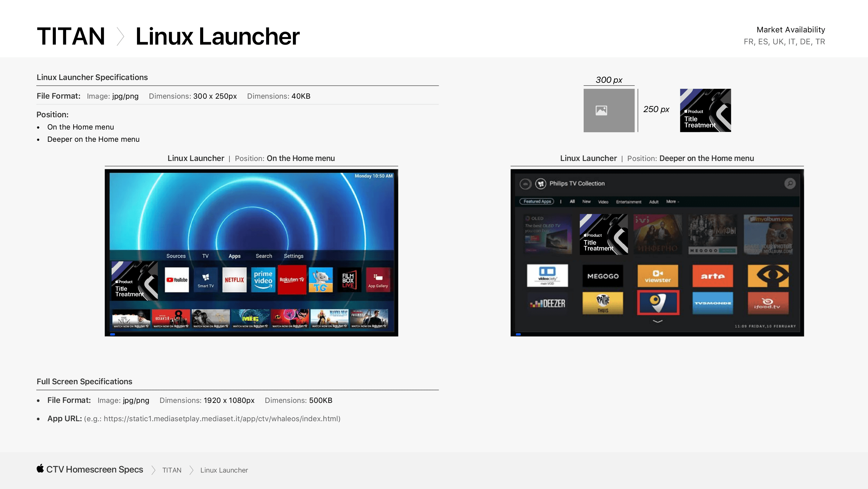This screenshot has width=868, height=489.
Task: Select the Rakuten TV app tile
Action: [292, 279]
